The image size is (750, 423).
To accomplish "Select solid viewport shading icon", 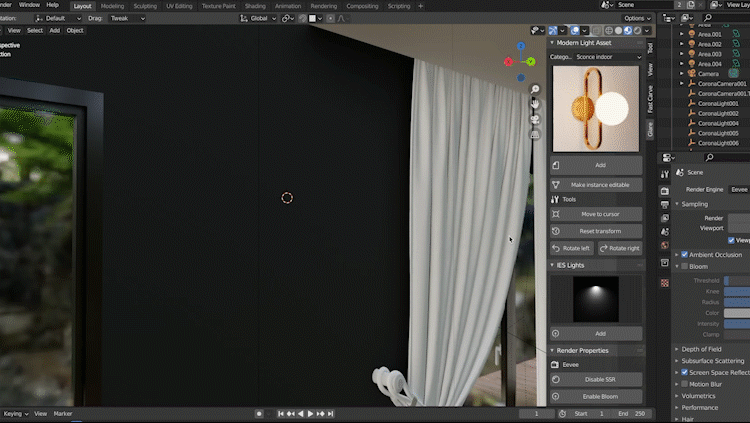I will [618, 31].
